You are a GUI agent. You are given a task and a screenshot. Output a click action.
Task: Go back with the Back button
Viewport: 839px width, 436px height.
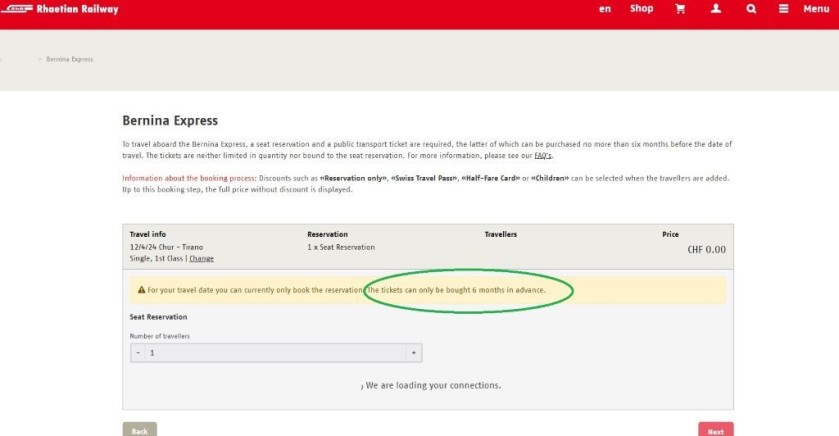pos(140,430)
